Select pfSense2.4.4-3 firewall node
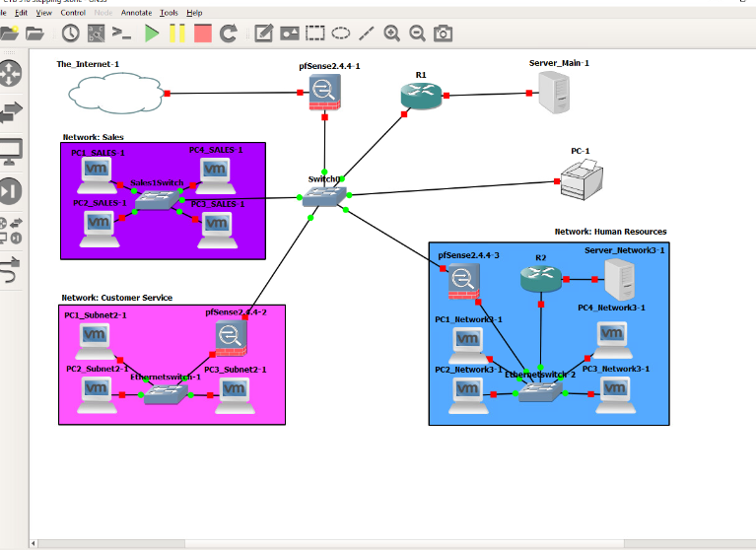756x550 pixels. tap(464, 281)
